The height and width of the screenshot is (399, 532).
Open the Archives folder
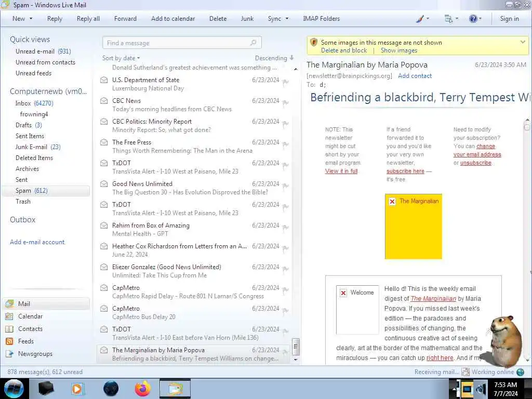tap(27, 169)
